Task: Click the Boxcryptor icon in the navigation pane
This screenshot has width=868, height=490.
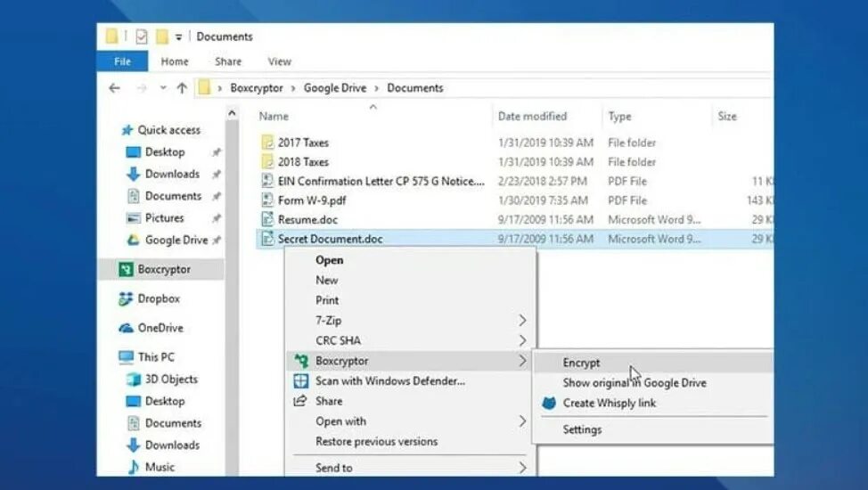Action: tap(126, 269)
